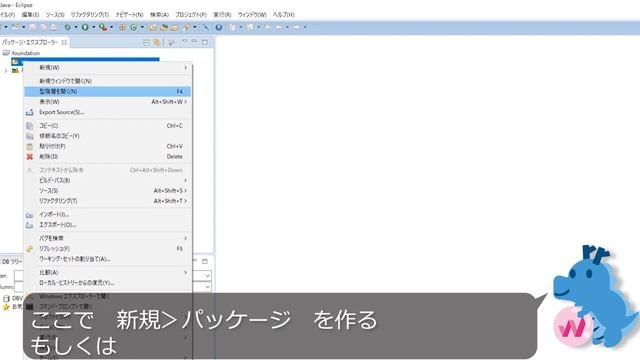Choose エクスポート(O)... in context menu
The image size is (640, 360).
[108, 225]
